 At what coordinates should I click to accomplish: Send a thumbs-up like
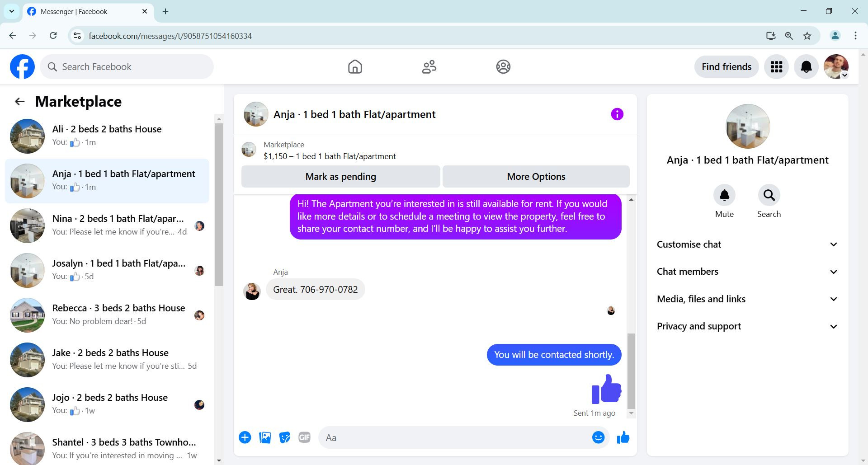(623, 437)
